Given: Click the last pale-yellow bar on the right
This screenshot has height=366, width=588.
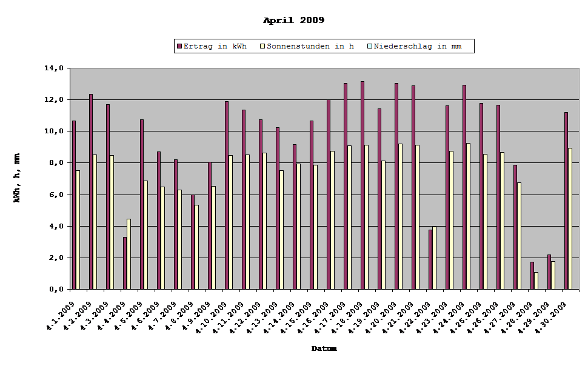Looking at the screenshot, I should [x=570, y=218].
